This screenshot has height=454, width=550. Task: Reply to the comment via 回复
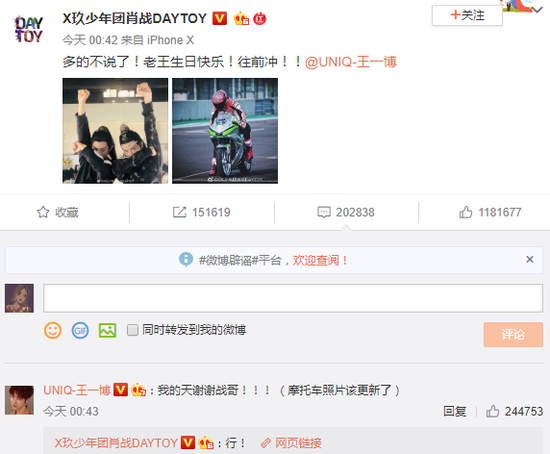click(x=455, y=411)
